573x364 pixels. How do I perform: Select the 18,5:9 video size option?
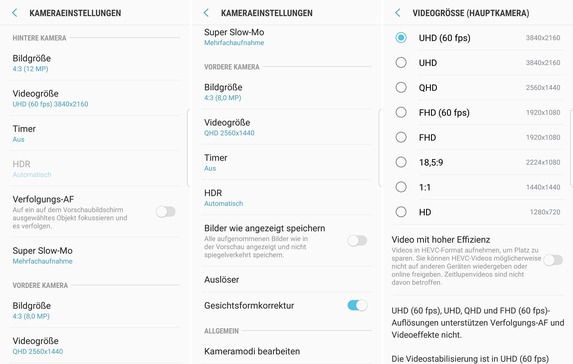click(401, 162)
